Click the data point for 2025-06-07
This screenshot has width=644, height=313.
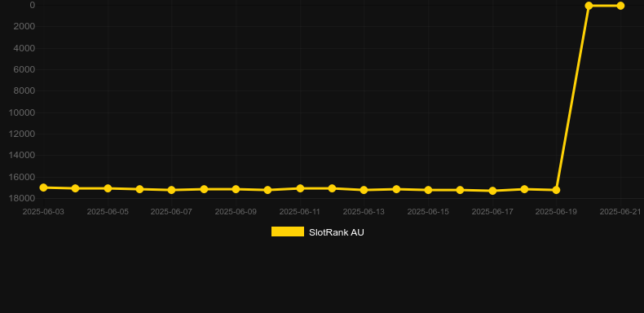(172, 190)
